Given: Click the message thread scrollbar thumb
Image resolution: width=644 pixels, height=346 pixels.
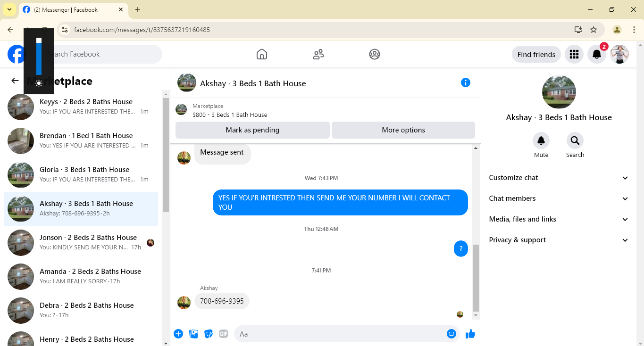Looking at the screenshot, I should pos(476,278).
